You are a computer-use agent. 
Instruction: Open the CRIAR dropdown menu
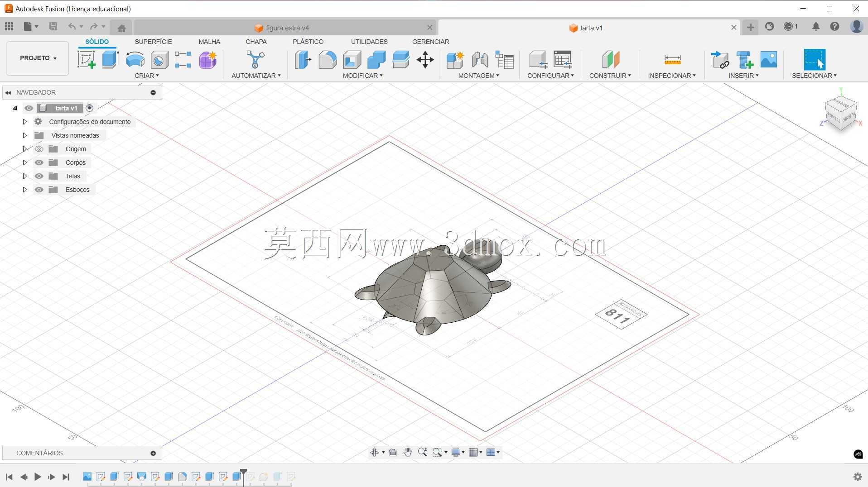click(147, 76)
